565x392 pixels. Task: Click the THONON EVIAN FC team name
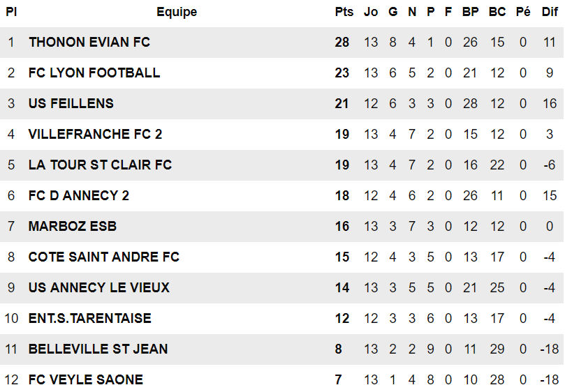(x=89, y=42)
